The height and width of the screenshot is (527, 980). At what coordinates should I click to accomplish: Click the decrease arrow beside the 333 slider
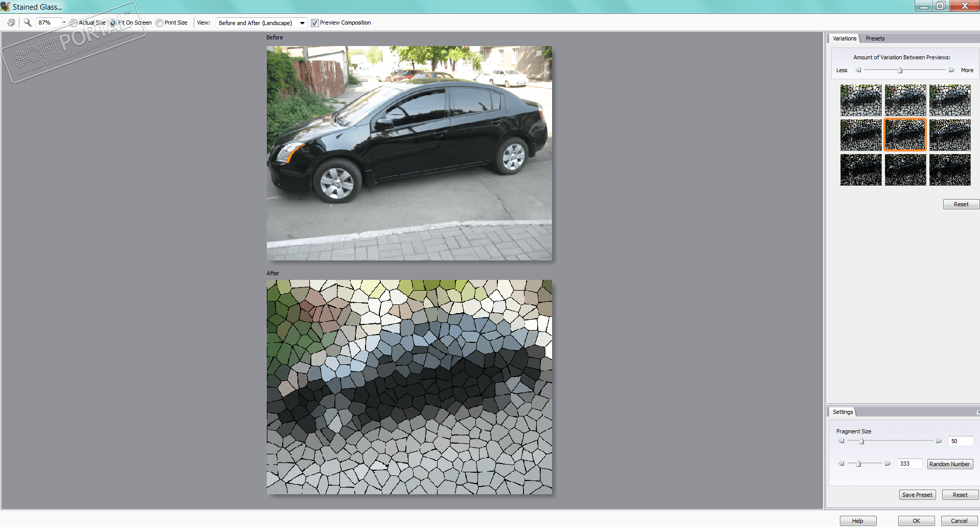(x=841, y=464)
